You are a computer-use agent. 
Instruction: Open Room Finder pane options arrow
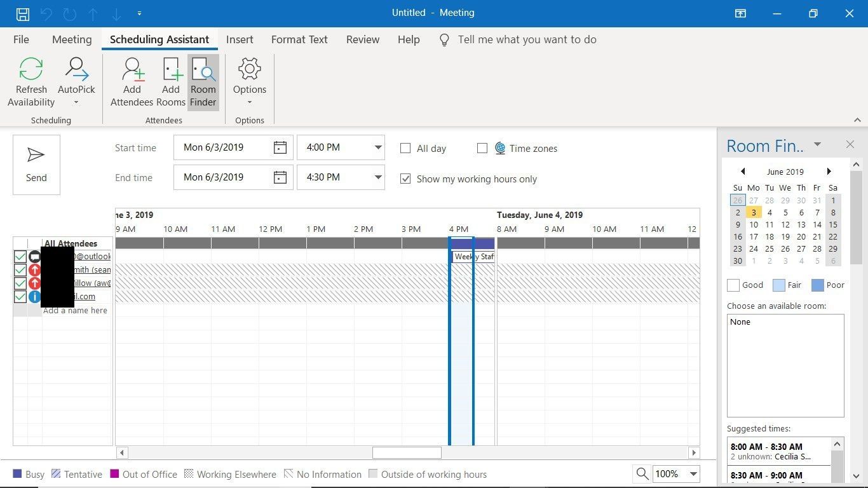coord(818,144)
